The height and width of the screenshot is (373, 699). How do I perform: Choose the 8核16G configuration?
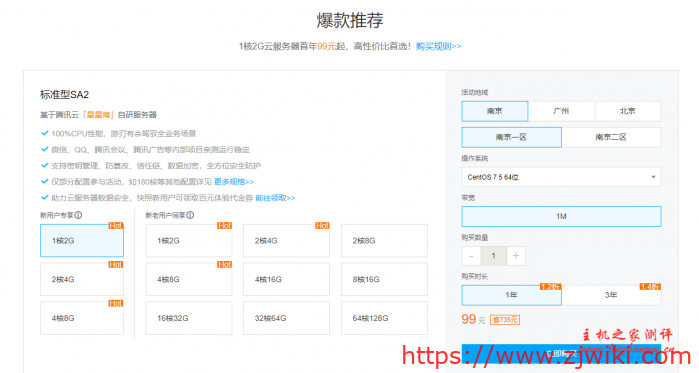pos(384,279)
